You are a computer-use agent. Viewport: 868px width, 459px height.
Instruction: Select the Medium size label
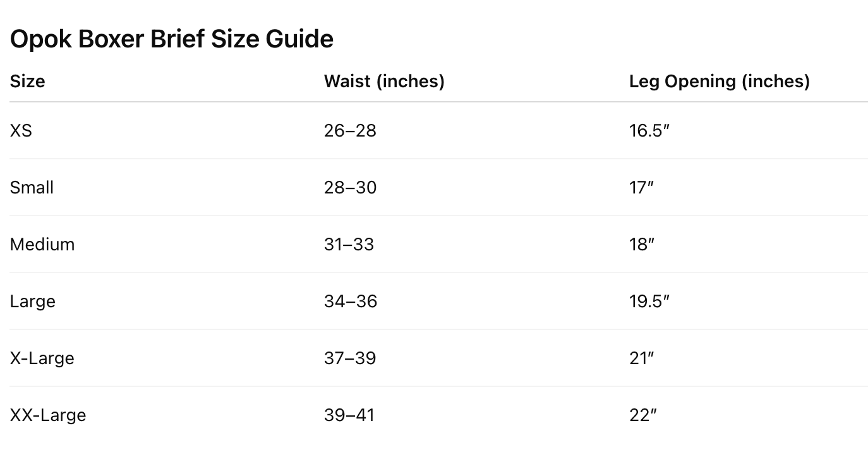tap(42, 245)
